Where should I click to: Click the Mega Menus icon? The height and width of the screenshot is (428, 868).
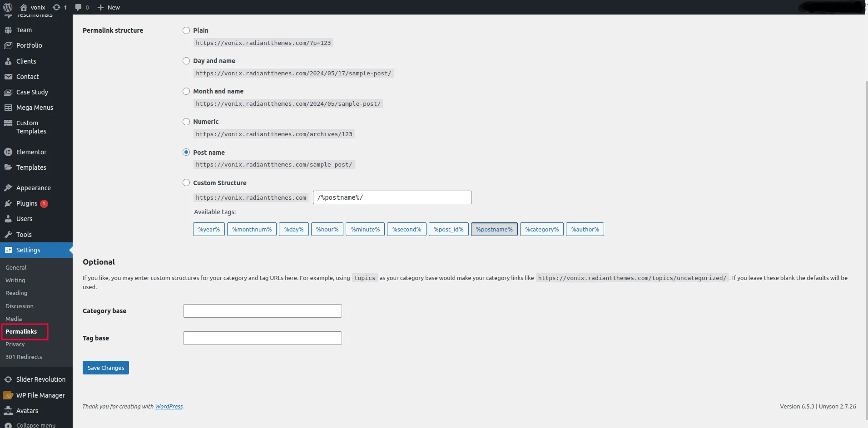[x=8, y=108]
